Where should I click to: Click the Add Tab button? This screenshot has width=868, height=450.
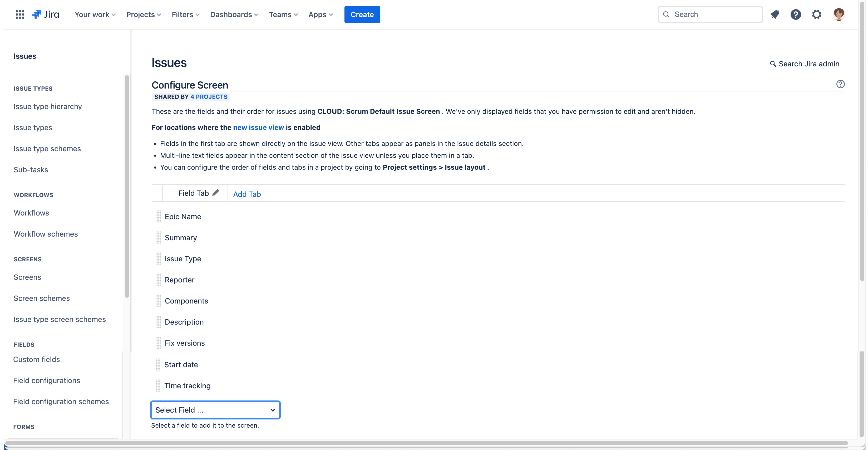[x=247, y=193]
